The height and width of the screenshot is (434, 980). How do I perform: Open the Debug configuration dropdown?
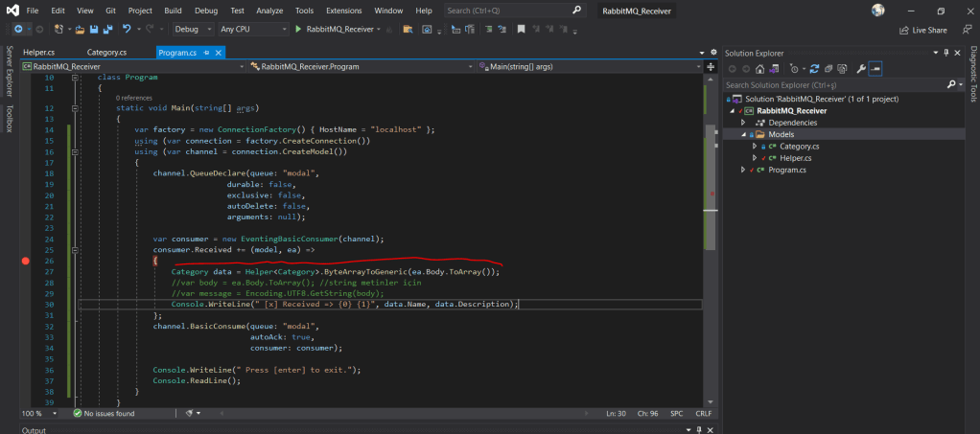[x=193, y=30]
